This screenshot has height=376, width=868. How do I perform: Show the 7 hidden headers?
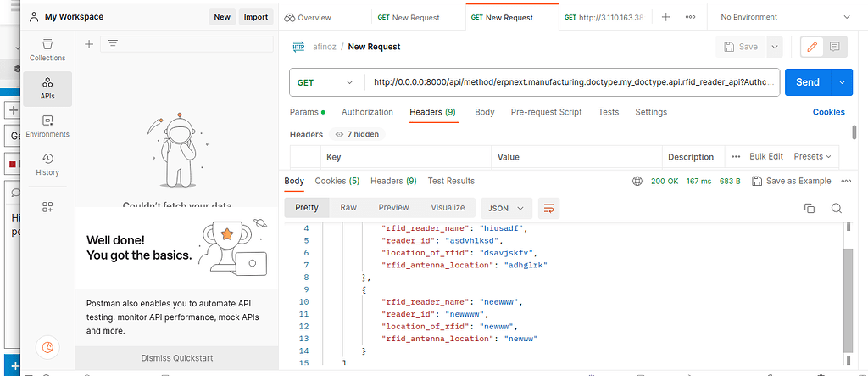(x=357, y=134)
